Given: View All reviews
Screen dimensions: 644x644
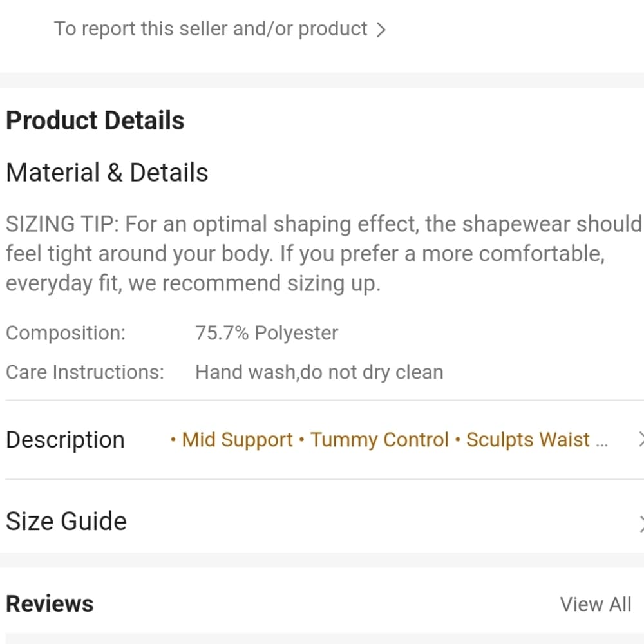Looking at the screenshot, I should [596, 605].
